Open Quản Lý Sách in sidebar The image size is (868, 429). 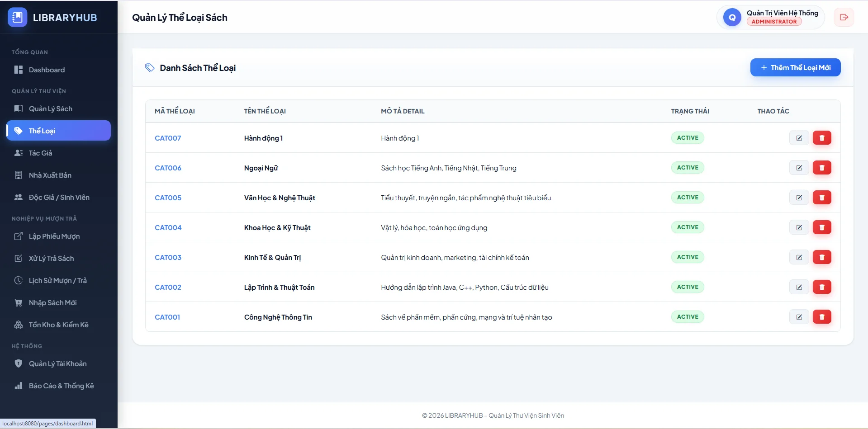click(x=59, y=108)
